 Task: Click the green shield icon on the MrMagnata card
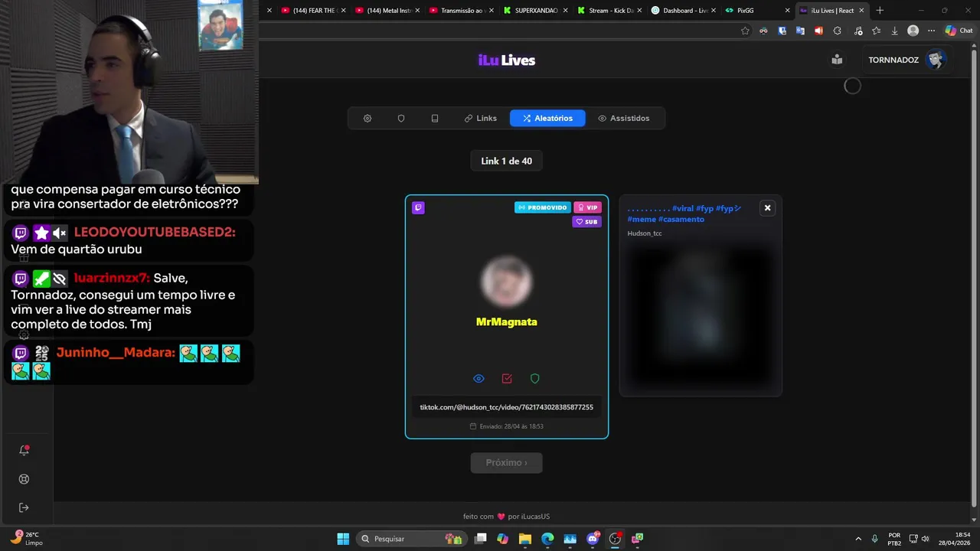point(535,379)
